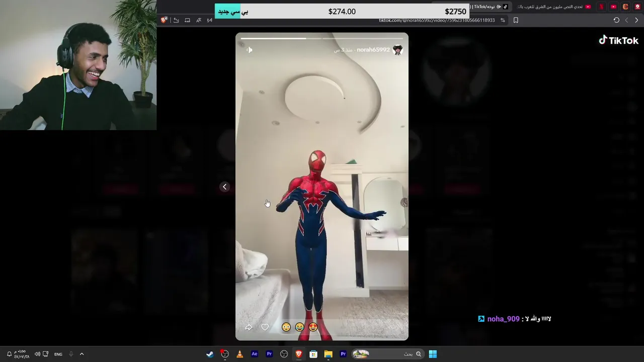Click the tiktok.com URL address field
The height and width of the screenshot is (362, 644).
[437, 20]
